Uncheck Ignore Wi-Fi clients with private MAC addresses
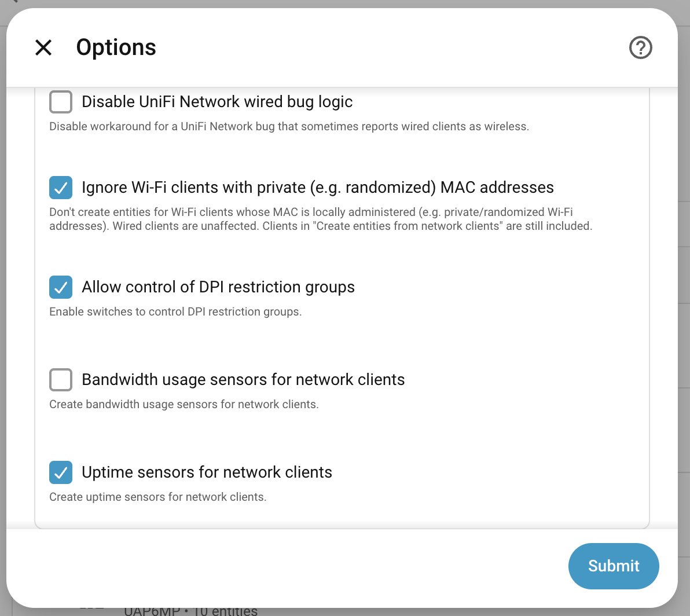690x616 pixels. [61, 188]
